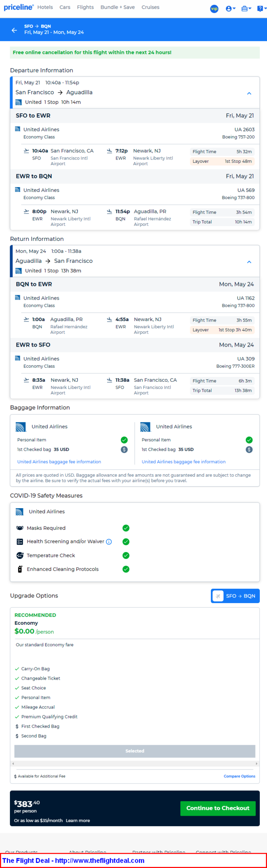Image resolution: width=267 pixels, height=868 pixels.
Task: Open the Compare Options link
Action: tap(240, 776)
